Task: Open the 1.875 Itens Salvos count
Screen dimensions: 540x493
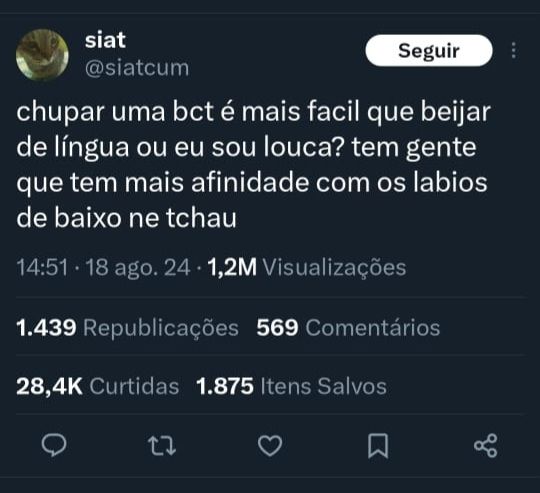Action: (x=291, y=386)
